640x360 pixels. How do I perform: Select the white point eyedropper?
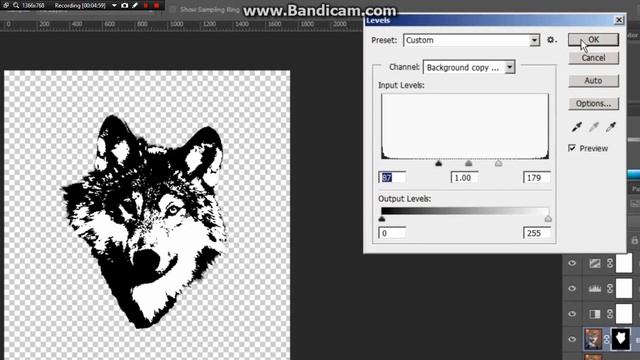click(x=611, y=127)
